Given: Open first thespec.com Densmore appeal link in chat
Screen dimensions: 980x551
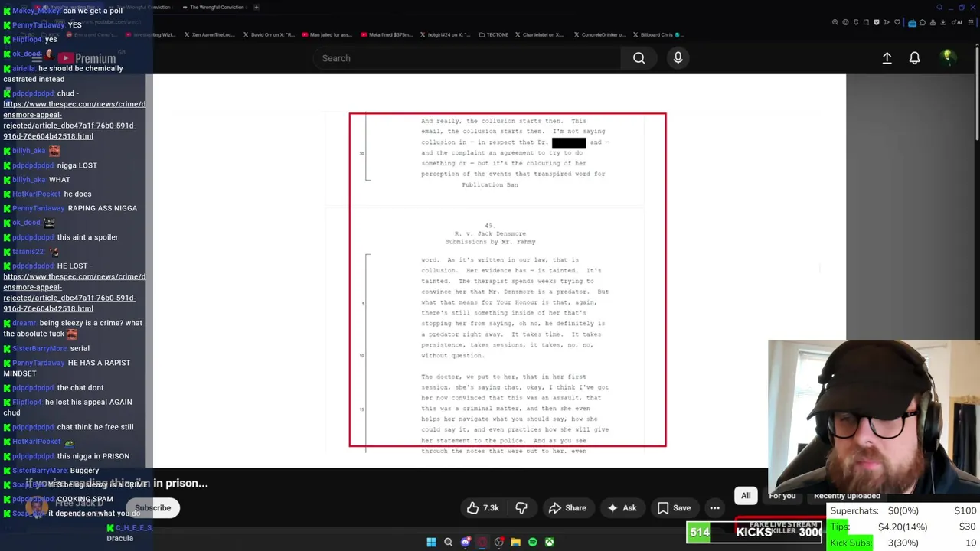Looking at the screenshot, I should click(x=73, y=120).
